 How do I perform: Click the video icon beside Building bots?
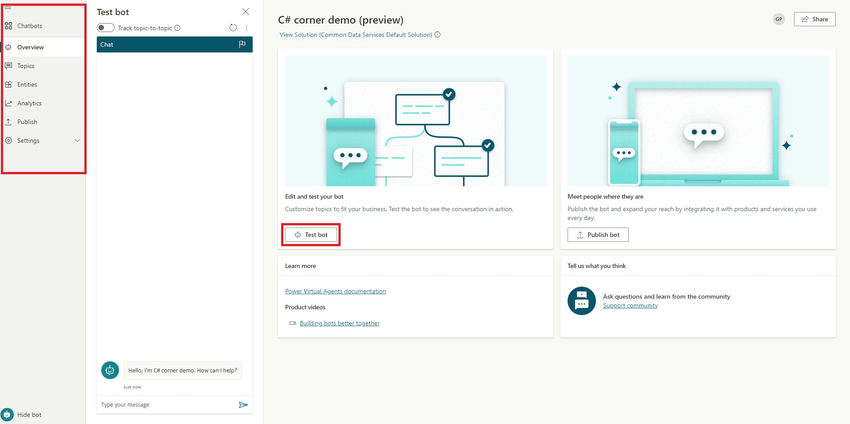292,323
